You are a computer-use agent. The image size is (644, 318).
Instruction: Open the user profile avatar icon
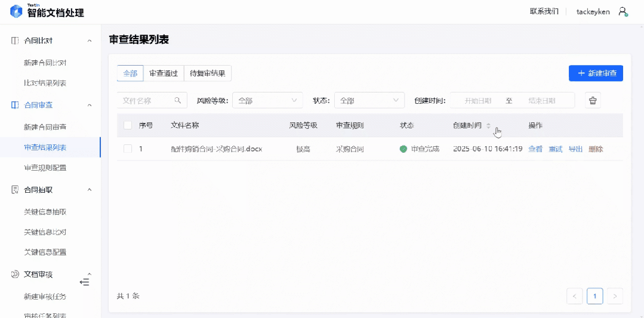[x=623, y=11]
